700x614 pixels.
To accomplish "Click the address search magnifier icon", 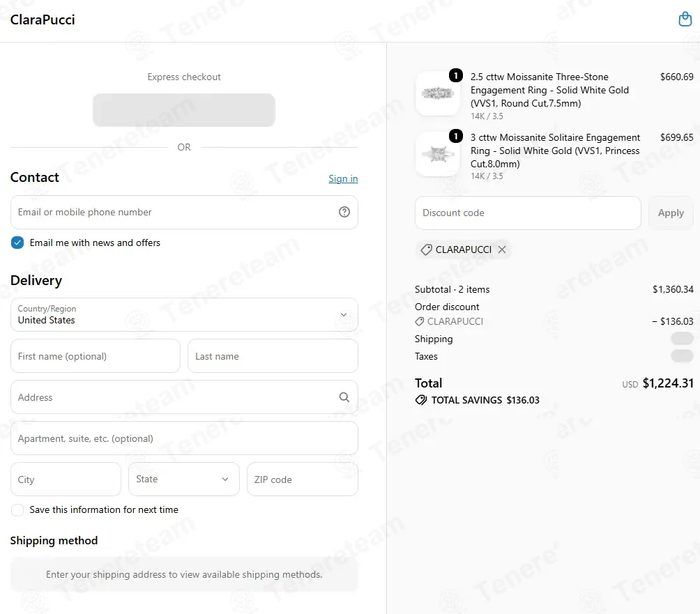I will click(x=344, y=397).
